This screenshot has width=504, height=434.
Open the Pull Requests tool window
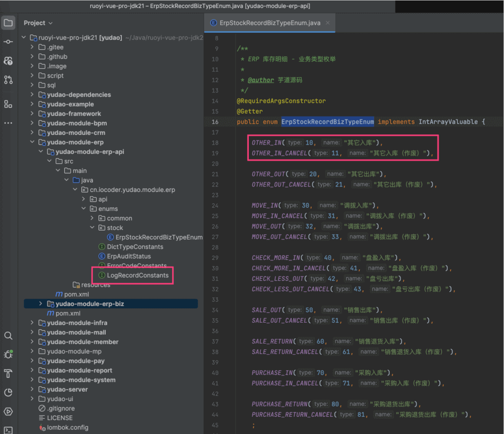point(8,80)
